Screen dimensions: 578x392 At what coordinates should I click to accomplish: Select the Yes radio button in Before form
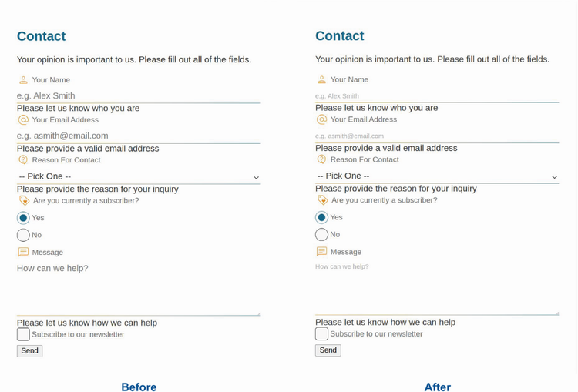pos(23,218)
